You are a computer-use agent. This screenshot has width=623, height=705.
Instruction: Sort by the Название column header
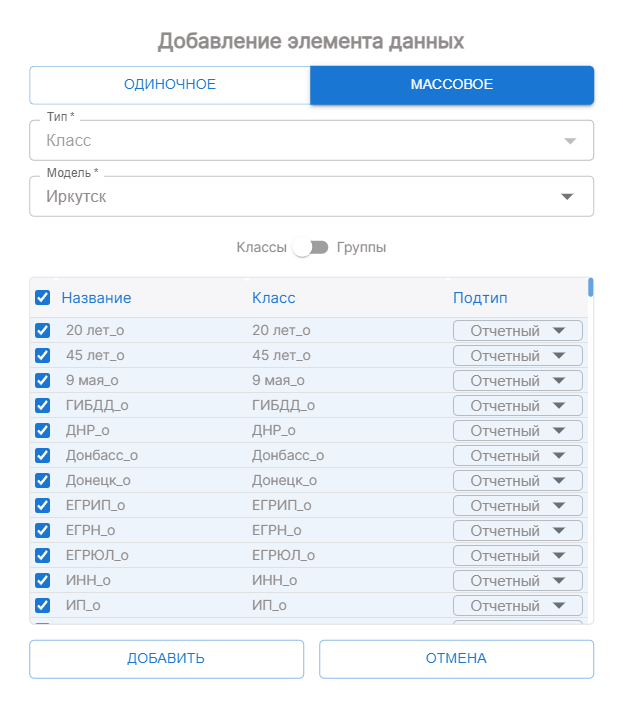pos(96,297)
